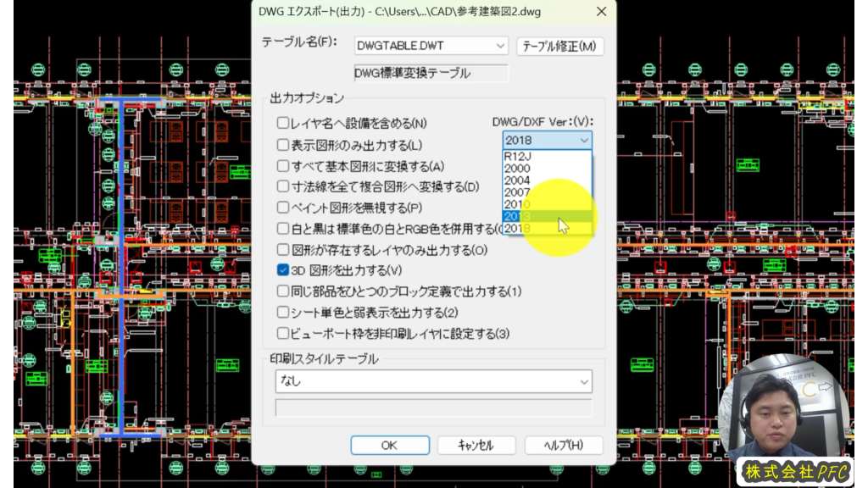Check 図形が存在するレイヤのみ出力する

pyautogui.click(x=283, y=250)
